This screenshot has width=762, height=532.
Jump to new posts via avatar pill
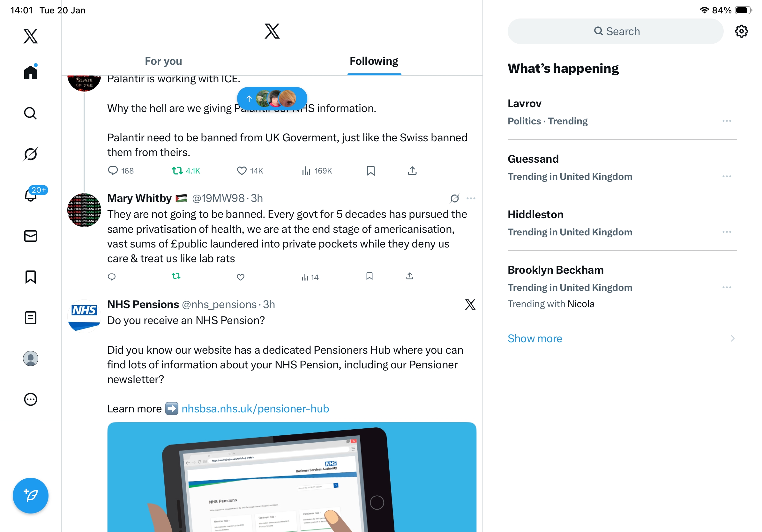(x=272, y=99)
